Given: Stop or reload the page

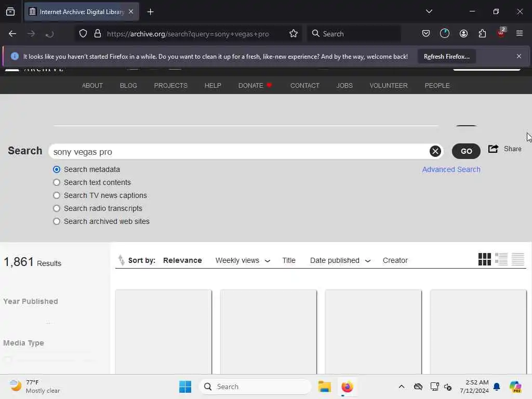Looking at the screenshot, I should tap(49, 34).
